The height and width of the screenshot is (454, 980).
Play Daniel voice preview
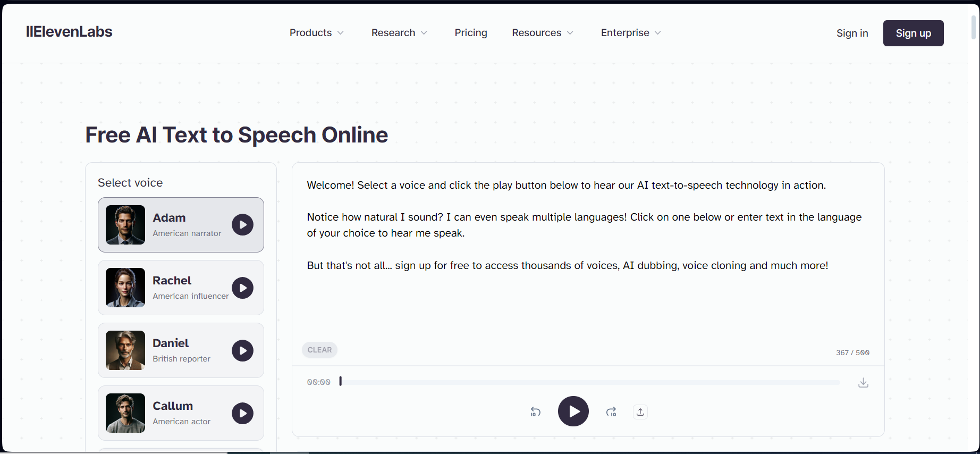tap(242, 350)
